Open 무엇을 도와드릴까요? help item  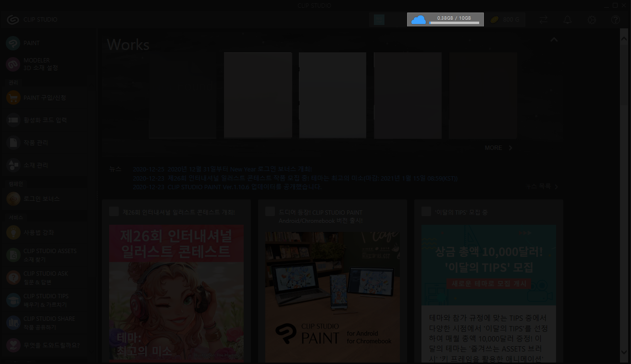point(44,345)
